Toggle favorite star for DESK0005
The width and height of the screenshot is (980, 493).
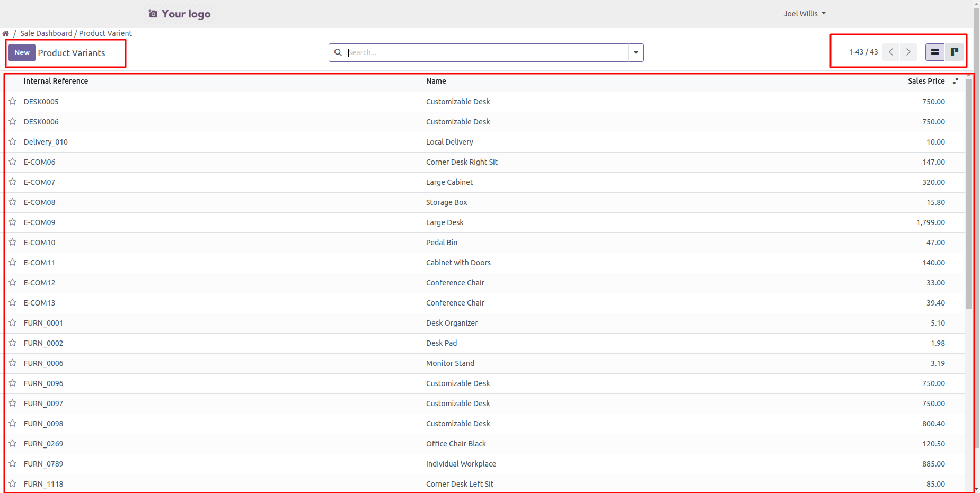[x=13, y=101]
